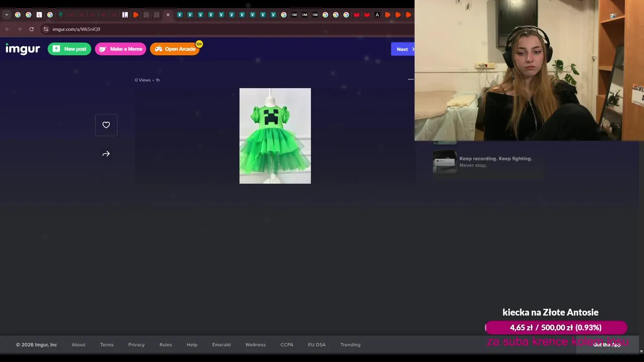This screenshot has width=644, height=362.
Task: Open the 'Keep recording. Keep fighting.' ad
Action: [496, 162]
